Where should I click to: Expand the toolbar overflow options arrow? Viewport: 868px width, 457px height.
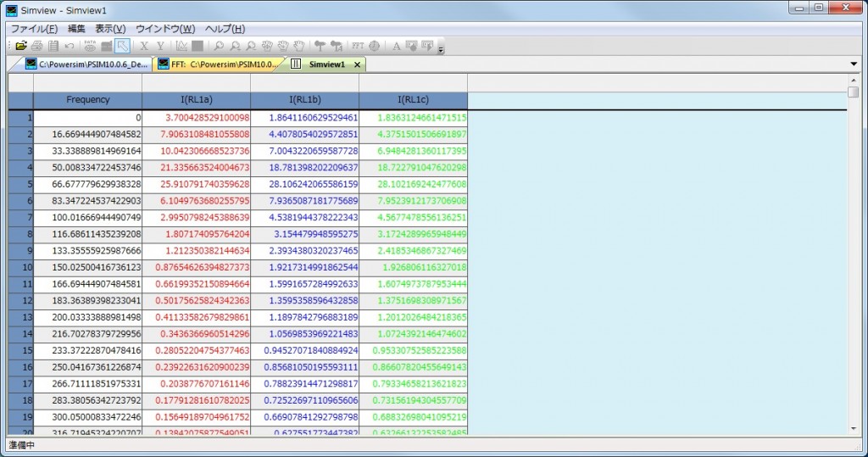441,49
